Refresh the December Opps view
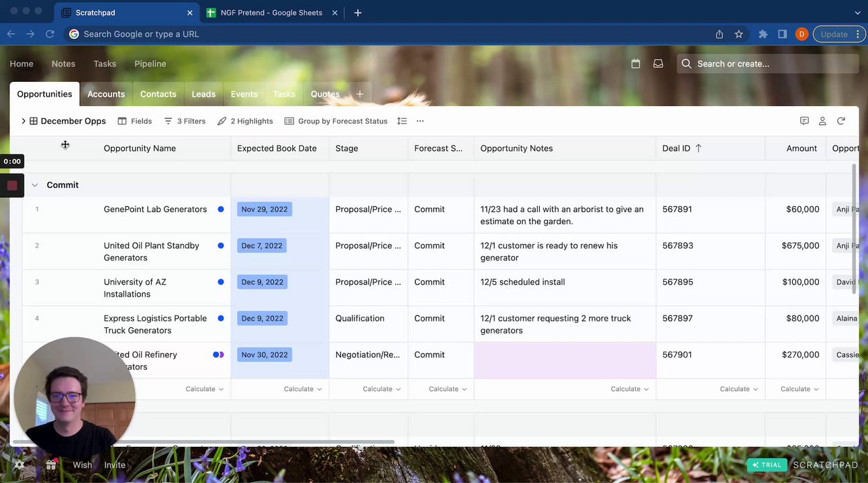This screenshot has width=868, height=483. [840, 121]
